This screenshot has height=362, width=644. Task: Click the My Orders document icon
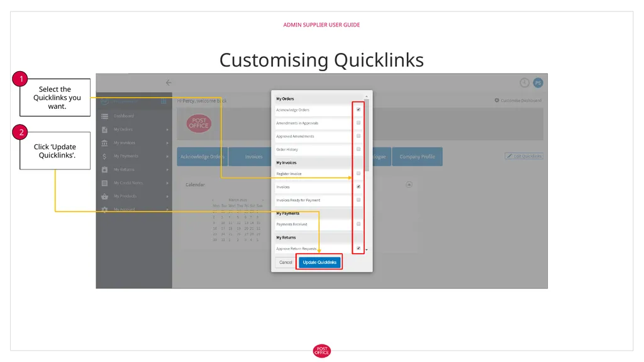(x=105, y=130)
